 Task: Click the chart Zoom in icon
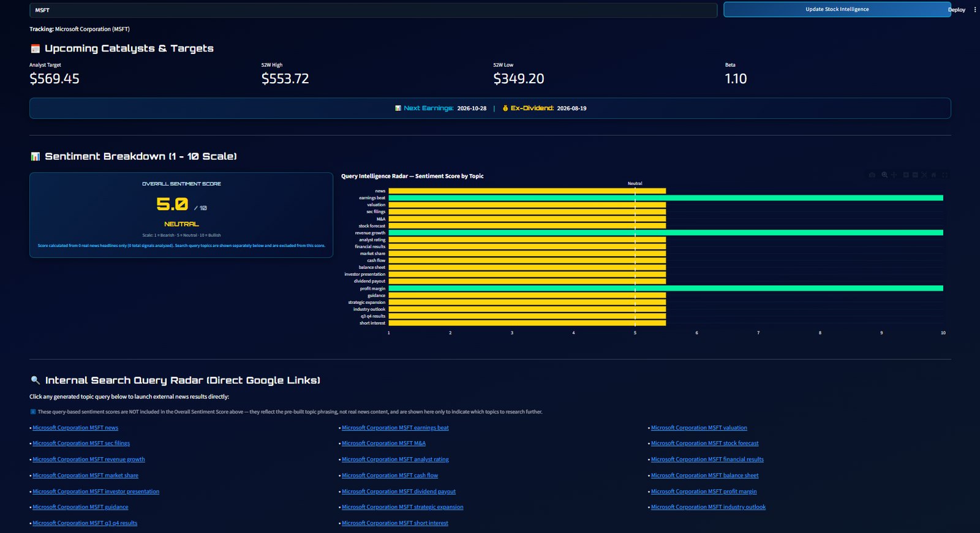click(906, 175)
